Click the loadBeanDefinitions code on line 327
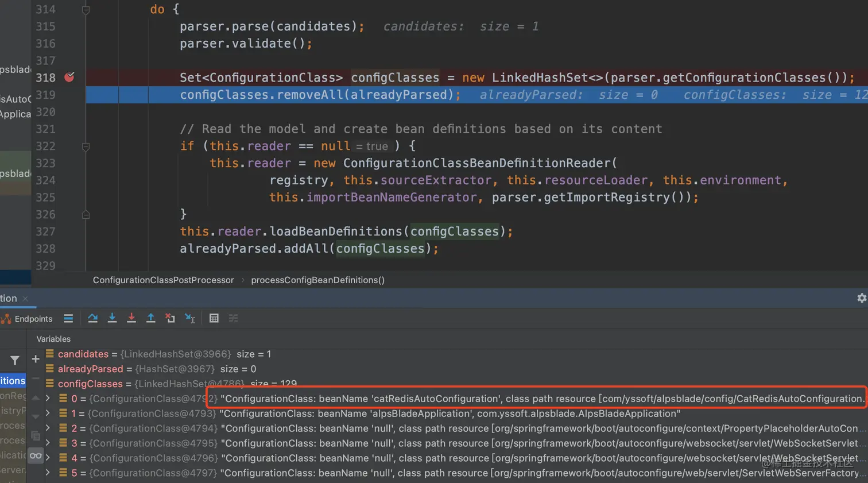Viewport: 868px width, 483px height. 346,231
